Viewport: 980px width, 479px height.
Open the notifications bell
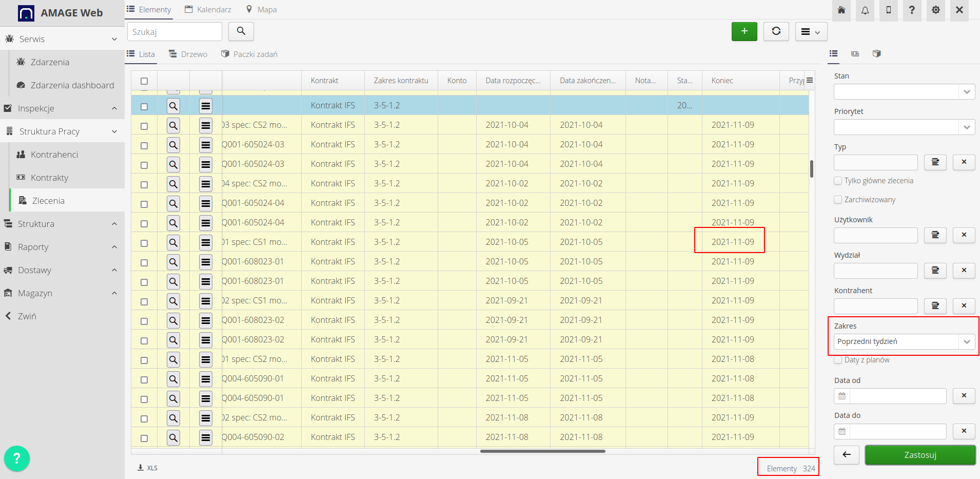(x=865, y=10)
